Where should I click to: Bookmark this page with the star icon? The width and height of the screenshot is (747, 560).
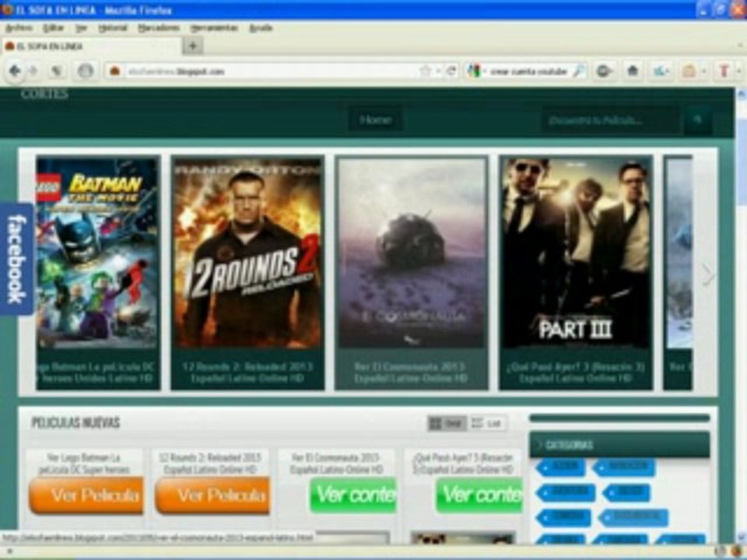click(425, 72)
